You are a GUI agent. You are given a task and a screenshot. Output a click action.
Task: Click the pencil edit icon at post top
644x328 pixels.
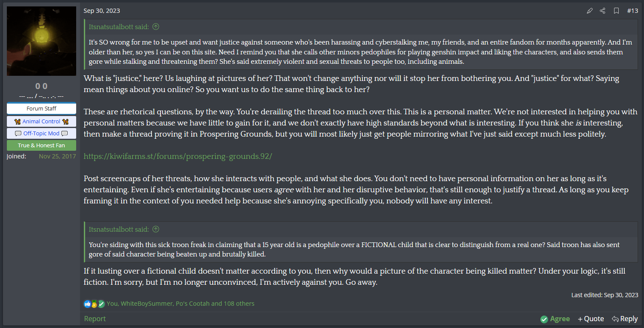[590, 11]
